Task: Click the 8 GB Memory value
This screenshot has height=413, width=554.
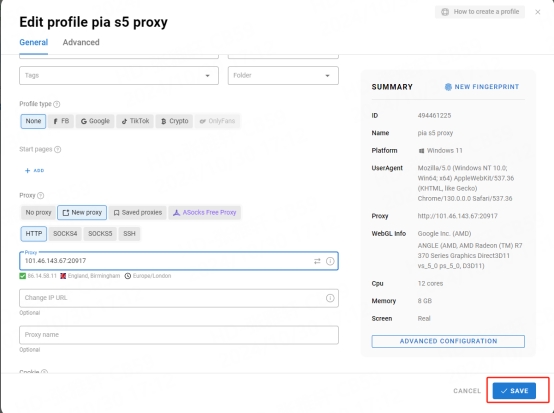Action: [x=425, y=301]
